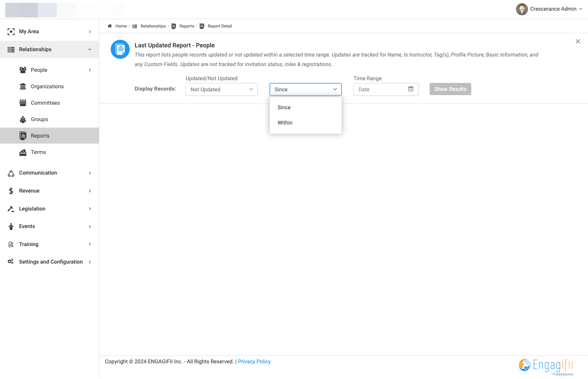Click the Crescerance Admin avatar
588x379 pixels.
tap(522, 9)
